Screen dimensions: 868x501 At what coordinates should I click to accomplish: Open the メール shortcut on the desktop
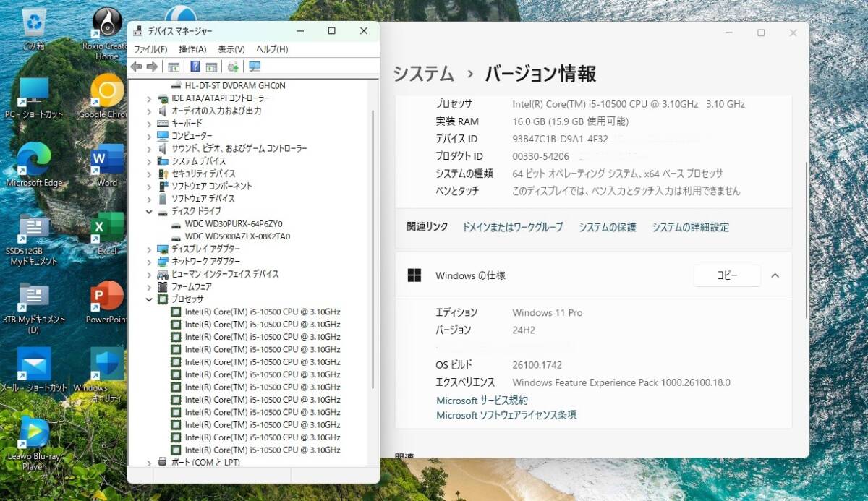click(34, 370)
